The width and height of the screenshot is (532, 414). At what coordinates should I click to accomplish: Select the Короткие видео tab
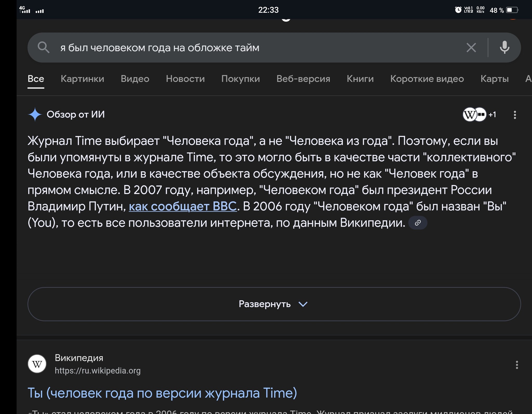click(x=427, y=79)
